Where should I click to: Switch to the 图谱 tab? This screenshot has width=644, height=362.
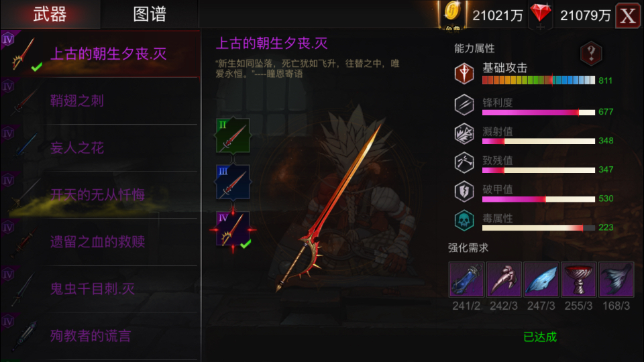point(150,14)
